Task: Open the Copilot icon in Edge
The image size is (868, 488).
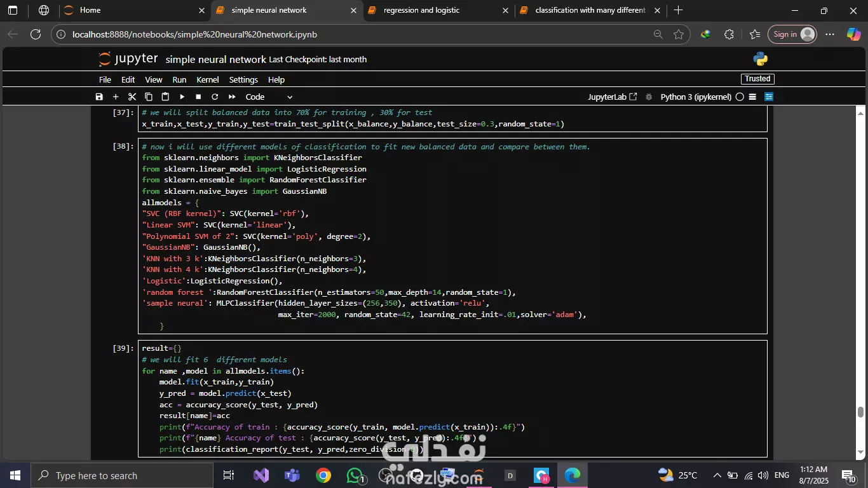Action: tap(853, 34)
